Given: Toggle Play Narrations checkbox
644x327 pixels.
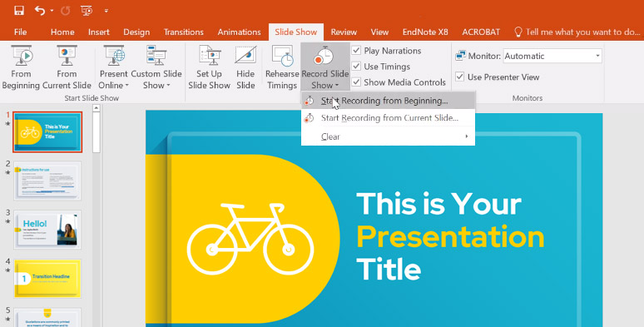Looking at the screenshot, I should click(x=356, y=51).
